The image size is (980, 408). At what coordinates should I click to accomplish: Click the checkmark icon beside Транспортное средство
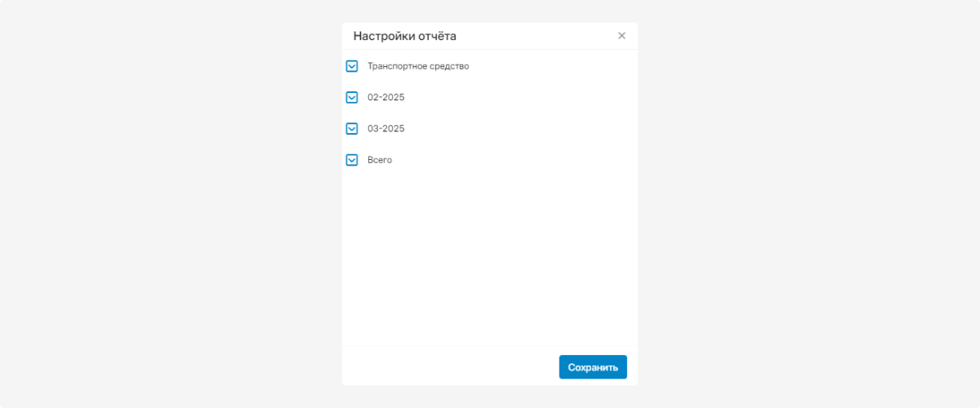click(352, 66)
